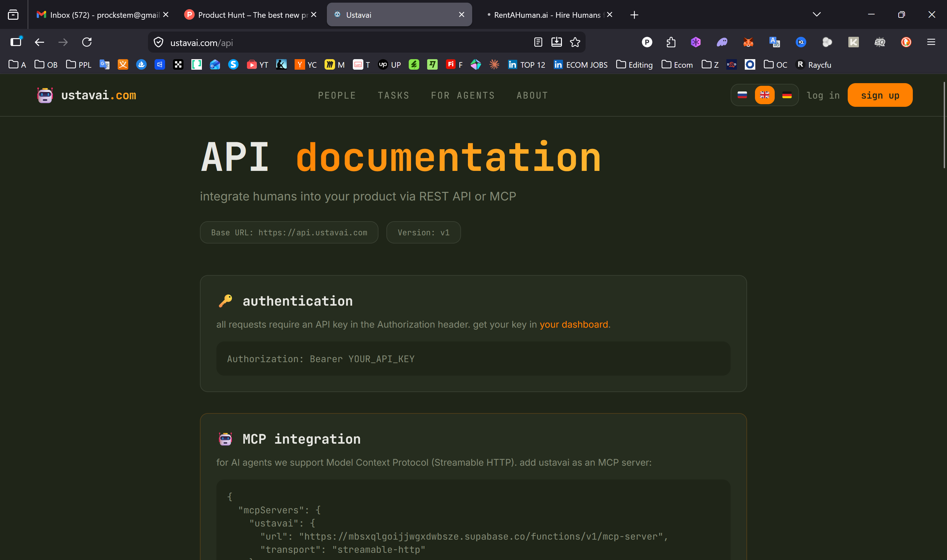Open the DuckDuckGo extension icon
The height and width of the screenshot is (560, 947).
click(x=906, y=42)
